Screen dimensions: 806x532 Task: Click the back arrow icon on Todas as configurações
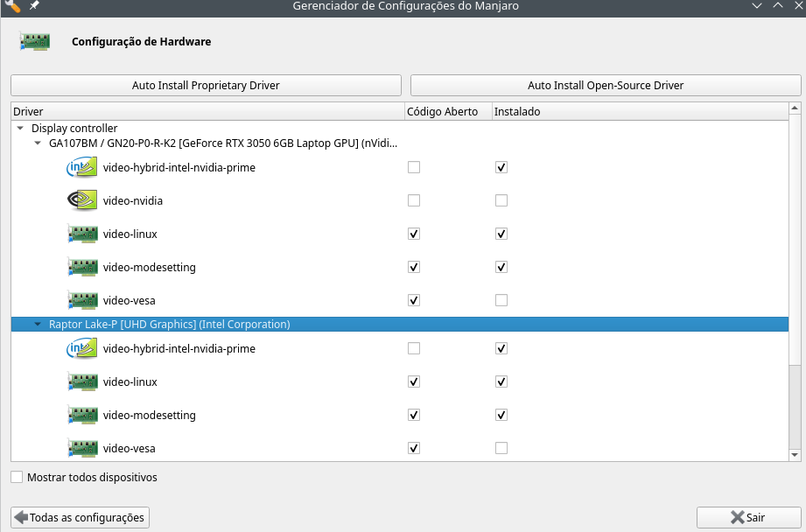[21, 517]
